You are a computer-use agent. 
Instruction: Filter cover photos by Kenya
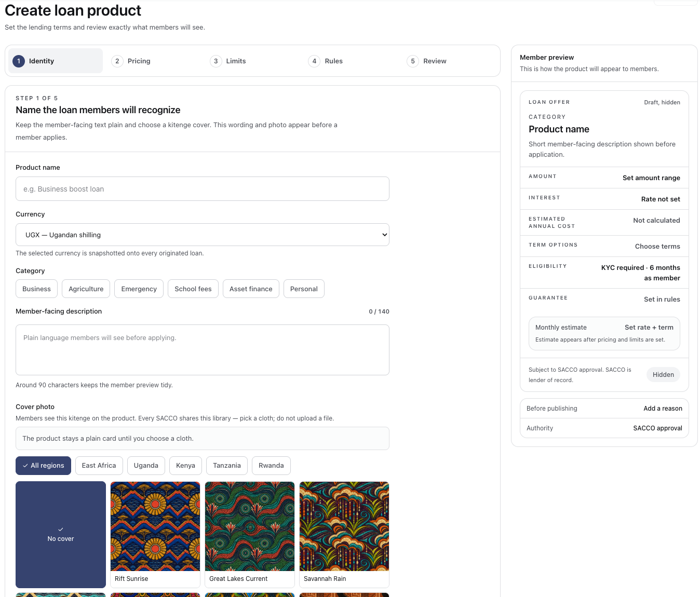pos(185,465)
